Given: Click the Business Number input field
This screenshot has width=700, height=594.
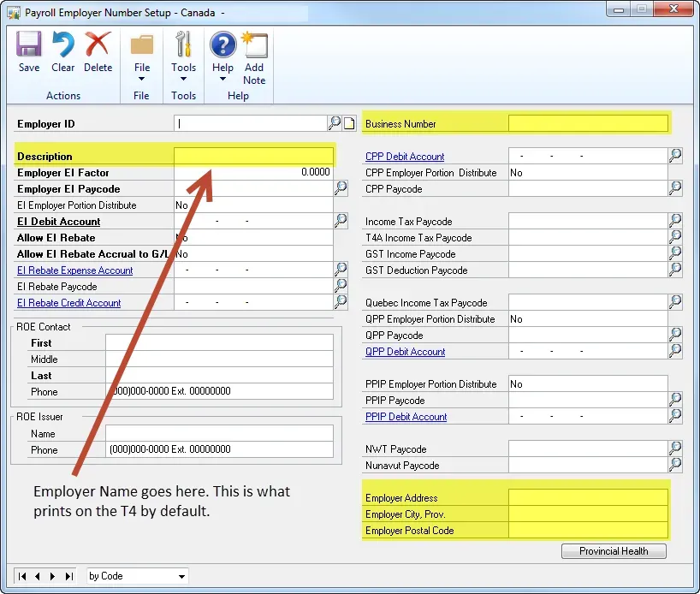Looking at the screenshot, I should [x=588, y=124].
